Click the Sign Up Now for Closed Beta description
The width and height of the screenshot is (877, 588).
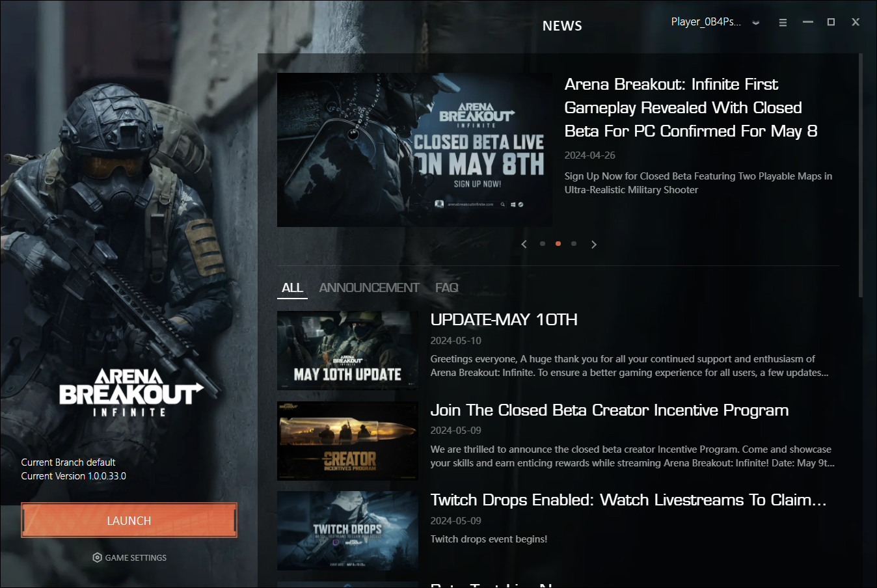698,183
